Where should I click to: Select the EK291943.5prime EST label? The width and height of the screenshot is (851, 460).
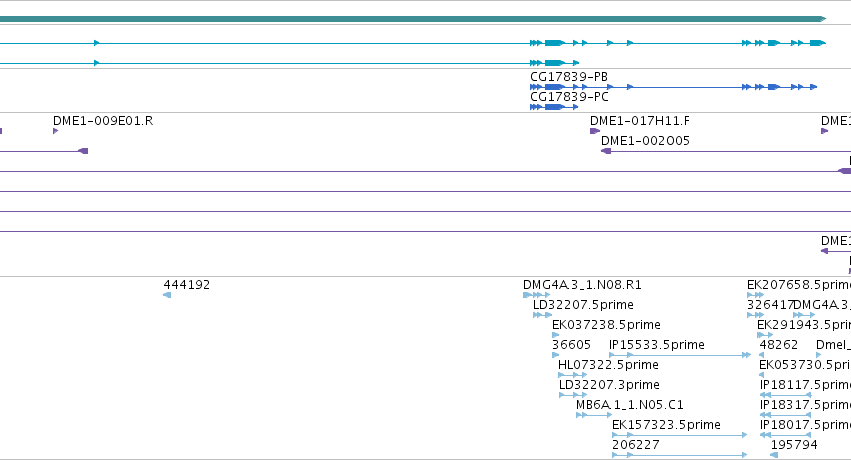804,325
